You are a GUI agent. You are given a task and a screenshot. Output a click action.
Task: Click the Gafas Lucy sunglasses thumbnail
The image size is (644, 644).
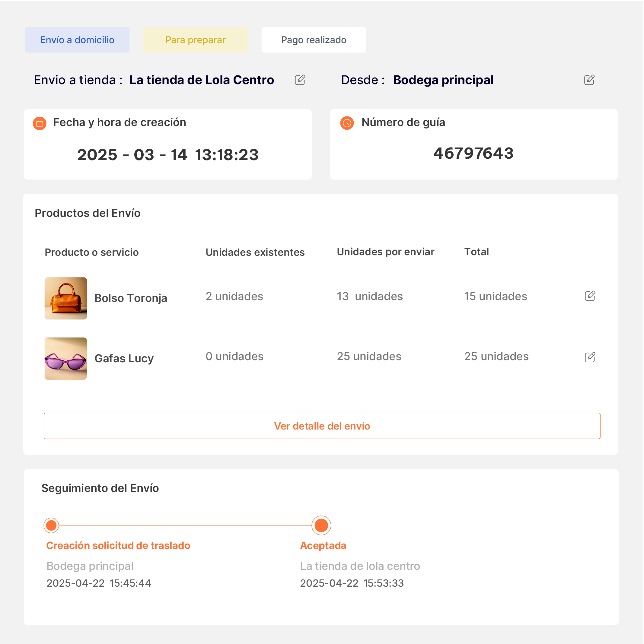[x=66, y=358]
